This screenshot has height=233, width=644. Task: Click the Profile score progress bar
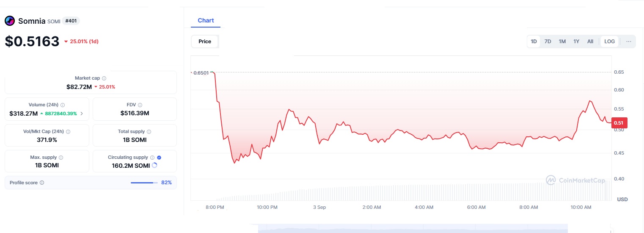(144, 183)
